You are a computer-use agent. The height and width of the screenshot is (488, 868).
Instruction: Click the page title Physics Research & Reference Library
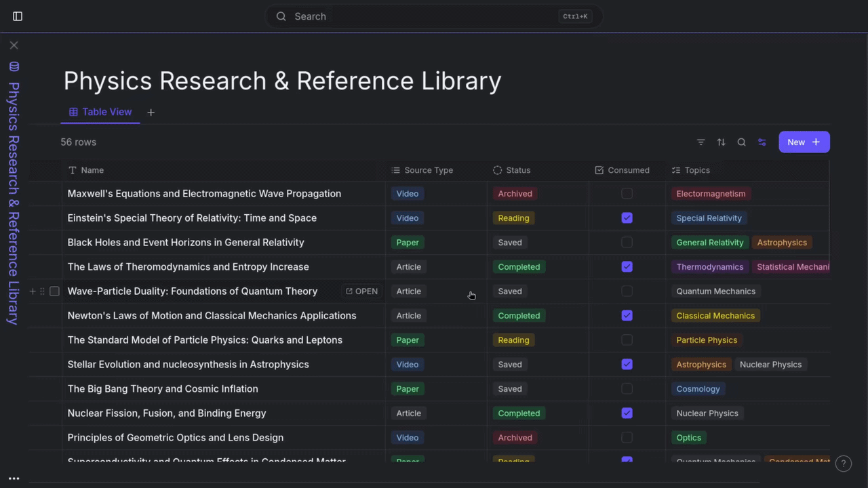click(283, 81)
